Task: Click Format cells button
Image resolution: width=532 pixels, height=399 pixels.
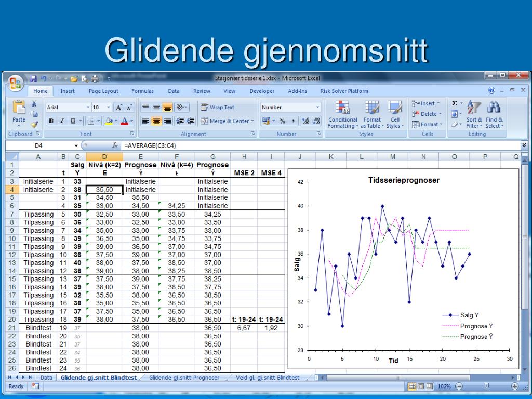Action: (427, 125)
